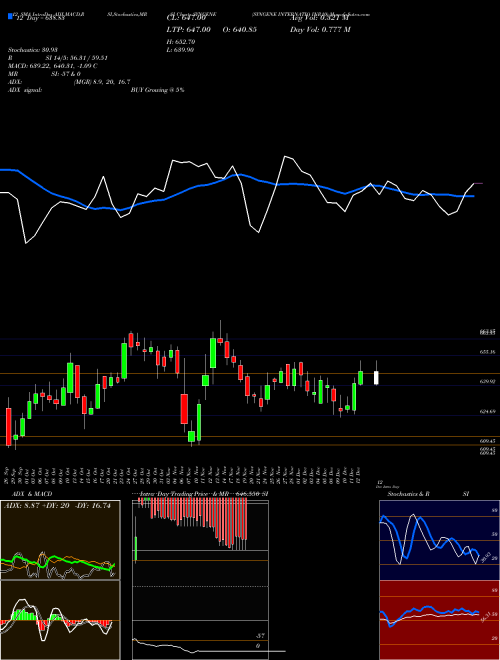The image size is (500, 660).
Task: Click inside the MACD histogram panel
Action: click(x=60, y=620)
